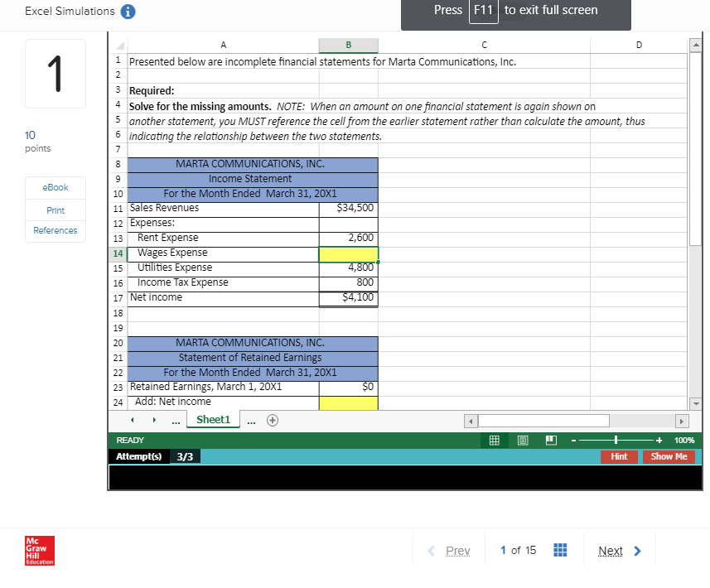Click the vertical scrollbar thumb
Screen dimensions: 710x588
(695, 149)
